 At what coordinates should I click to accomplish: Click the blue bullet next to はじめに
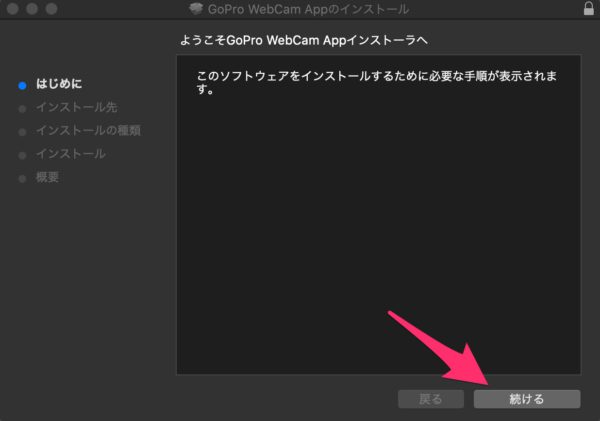[x=23, y=85]
